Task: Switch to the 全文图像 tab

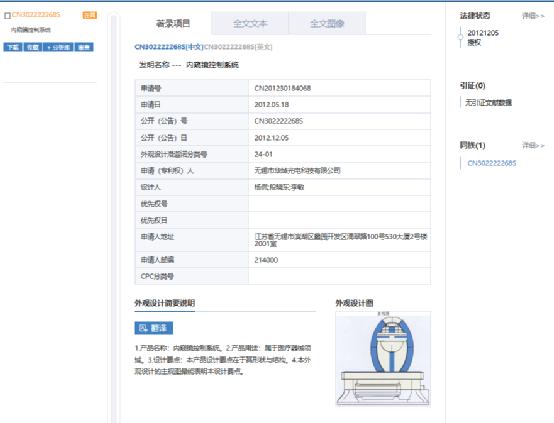Action: coord(327,23)
